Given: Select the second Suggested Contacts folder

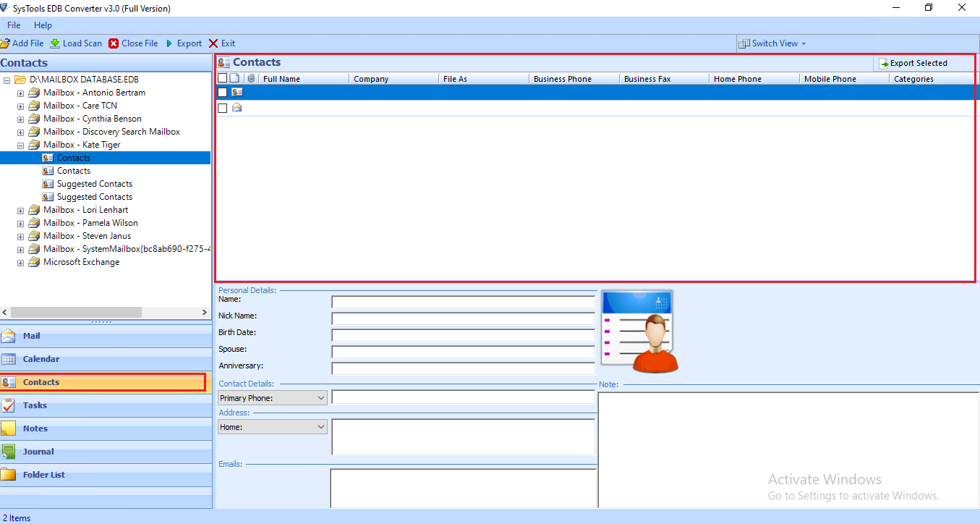Looking at the screenshot, I should (x=95, y=197).
